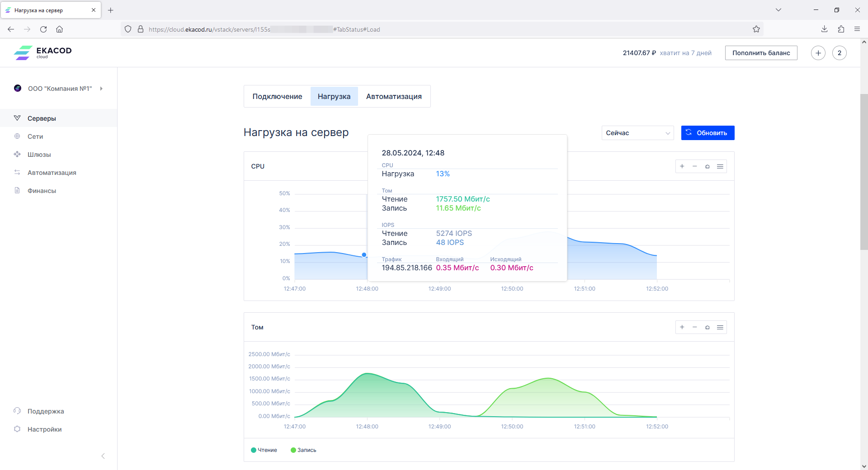Open notifications badge showing 2
The width and height of the screenshot is (868, 470).
pyautogui.click(x=840, y=53)
